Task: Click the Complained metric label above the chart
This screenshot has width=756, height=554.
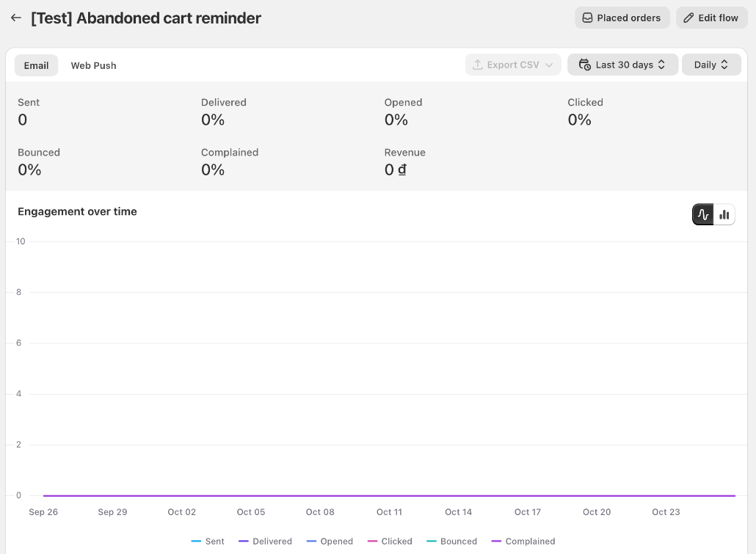Action: (230, 153)
